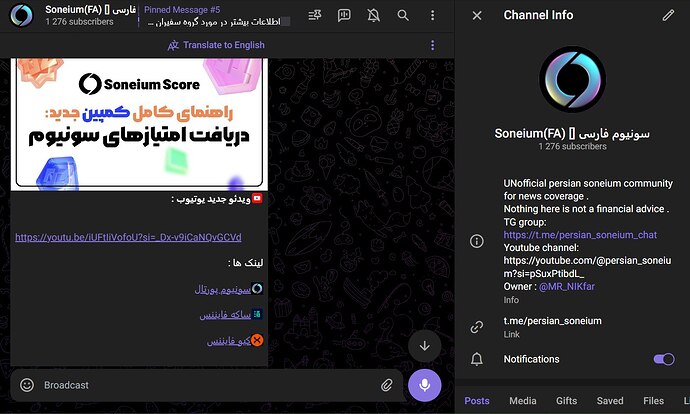
Task: Open owner profile @MR_NIKfar
Action: click(567, 286)
